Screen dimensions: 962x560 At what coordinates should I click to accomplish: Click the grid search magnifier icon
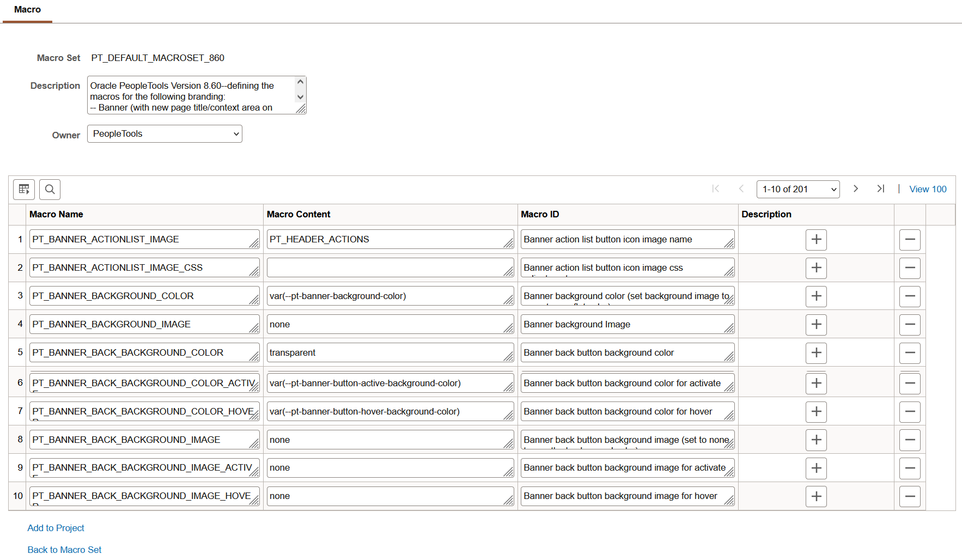50,190
